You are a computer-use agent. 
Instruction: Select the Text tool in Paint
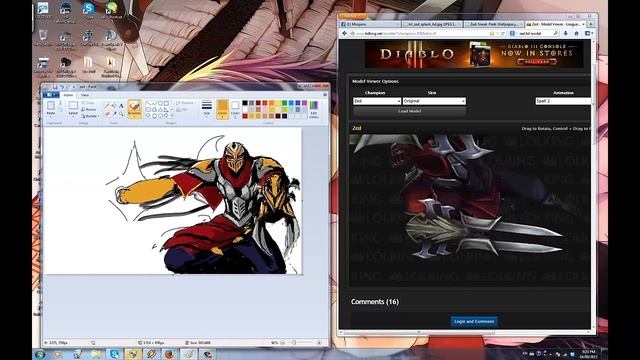121,106
